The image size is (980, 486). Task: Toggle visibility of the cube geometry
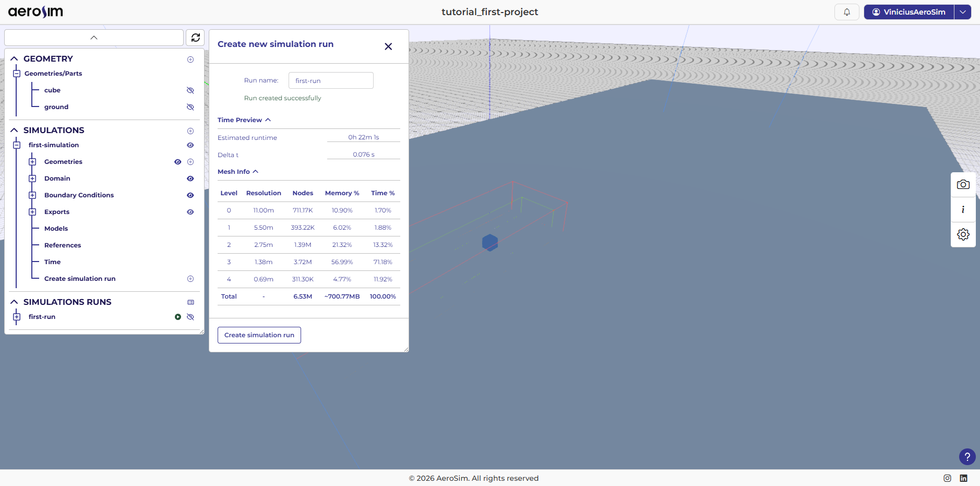click(190, 90)
